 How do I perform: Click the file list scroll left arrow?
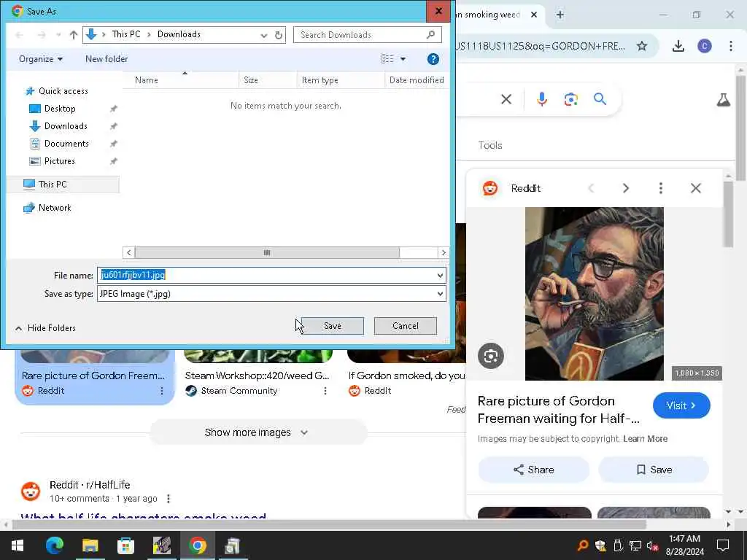128,252
